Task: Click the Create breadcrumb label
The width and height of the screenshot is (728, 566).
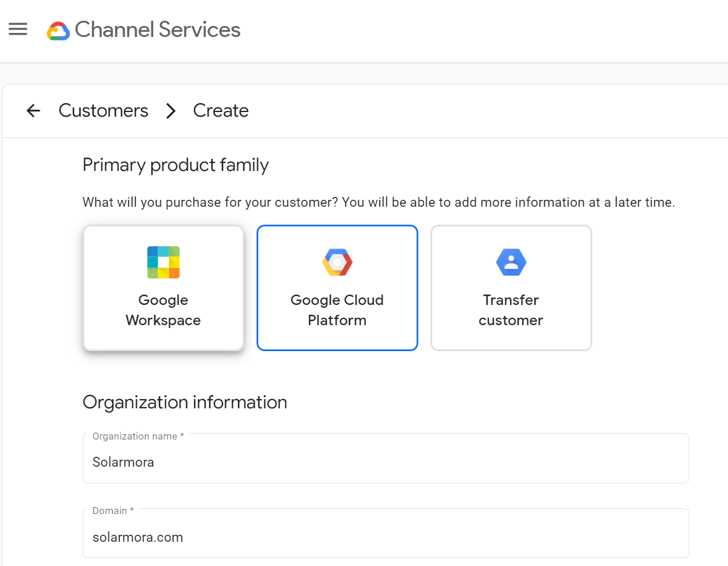Action: pos(221,110)
